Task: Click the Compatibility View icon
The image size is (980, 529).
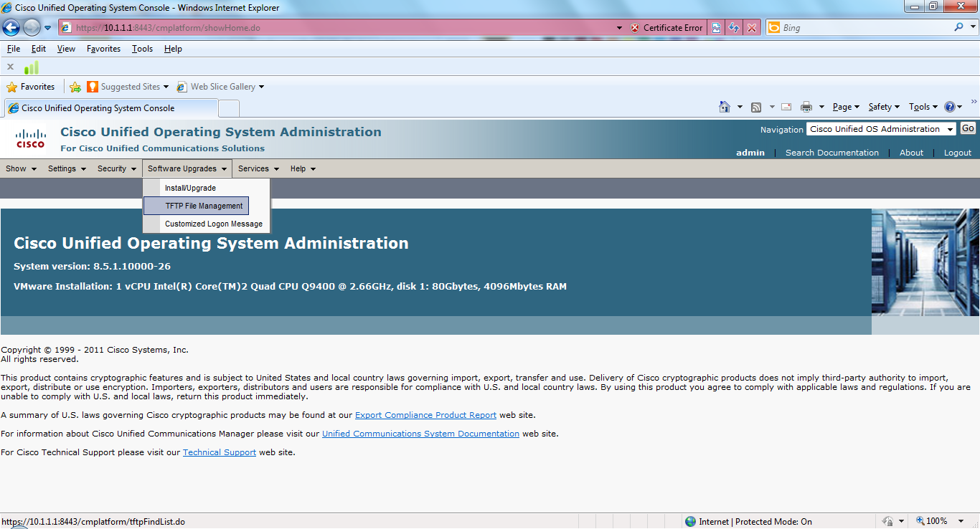Action: pos(717,28)
